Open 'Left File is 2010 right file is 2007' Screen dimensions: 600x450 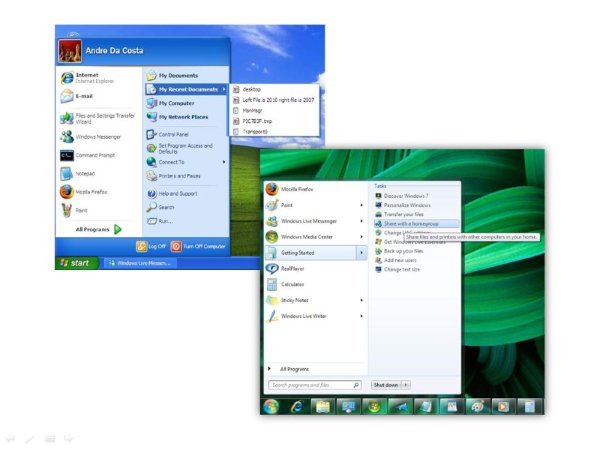274,100
